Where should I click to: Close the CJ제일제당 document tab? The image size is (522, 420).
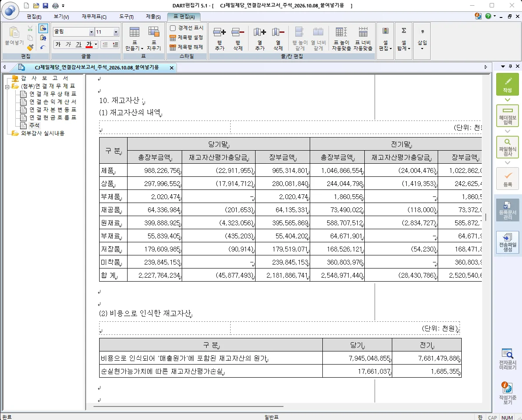171,68
